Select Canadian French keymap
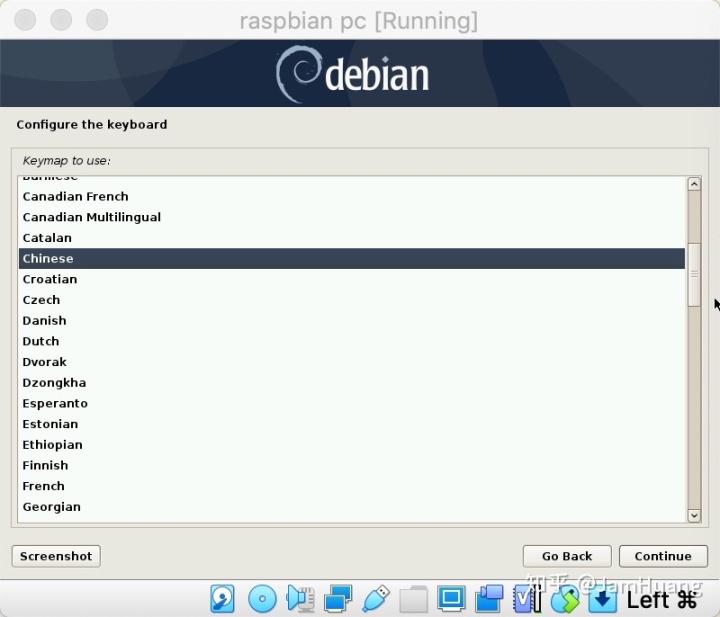 tap(352, 196)
